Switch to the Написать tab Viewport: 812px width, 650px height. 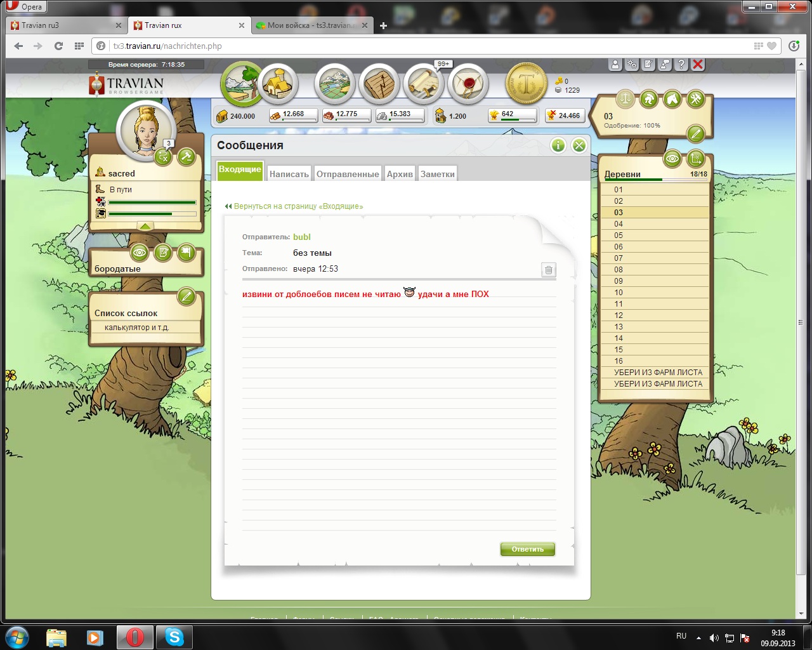(289, 174)
